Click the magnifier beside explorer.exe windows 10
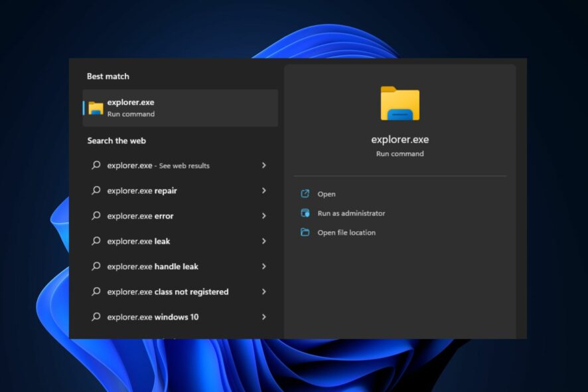588x392 pixels. [x=96, y=316]
